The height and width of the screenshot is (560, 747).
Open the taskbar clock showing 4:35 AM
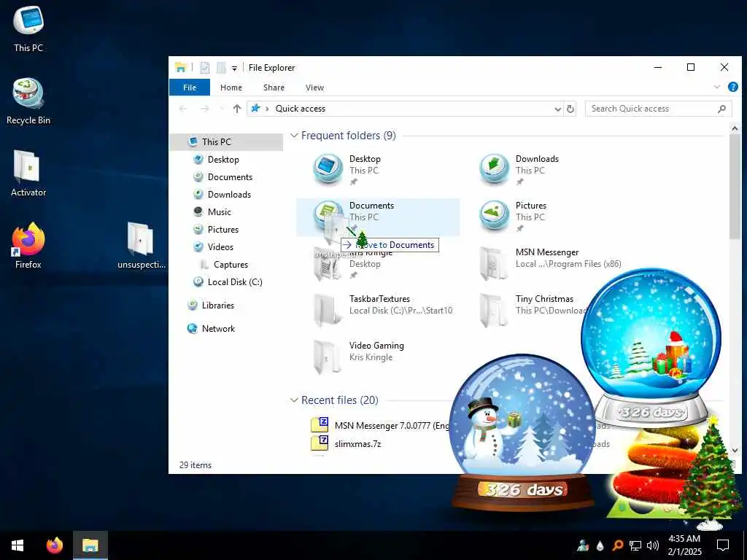click(x=684, y=545)
